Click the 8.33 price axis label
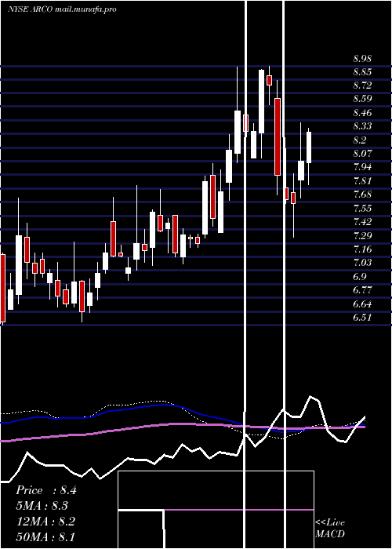Screen dimensions: 392x549 coord(362,126)
